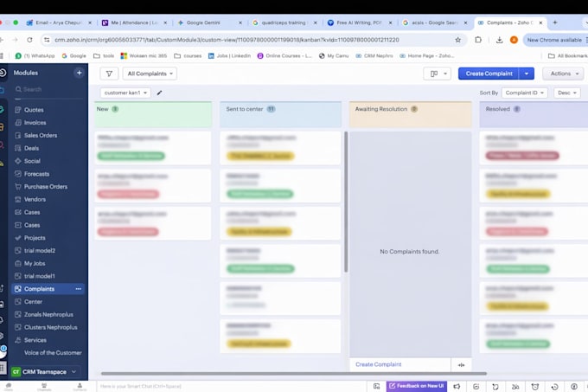
Task: Click the collapse column icon beside Create Complaint
Action: (x=461, y=364)
